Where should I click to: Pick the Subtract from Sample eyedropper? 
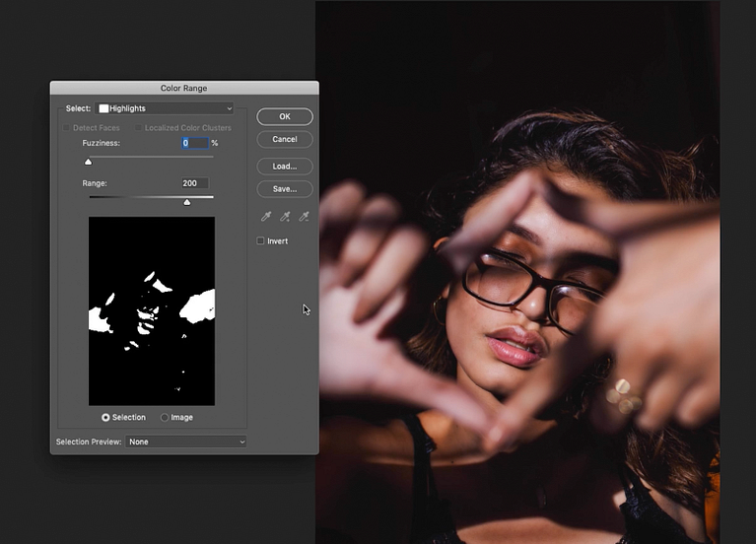(304, 217)
